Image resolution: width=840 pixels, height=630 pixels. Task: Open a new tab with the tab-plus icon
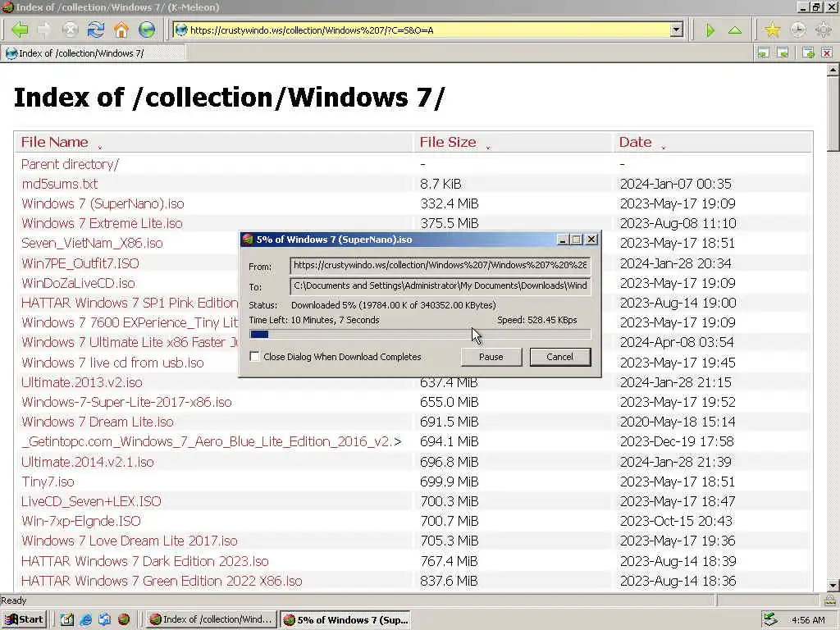[x=808, y=52]
